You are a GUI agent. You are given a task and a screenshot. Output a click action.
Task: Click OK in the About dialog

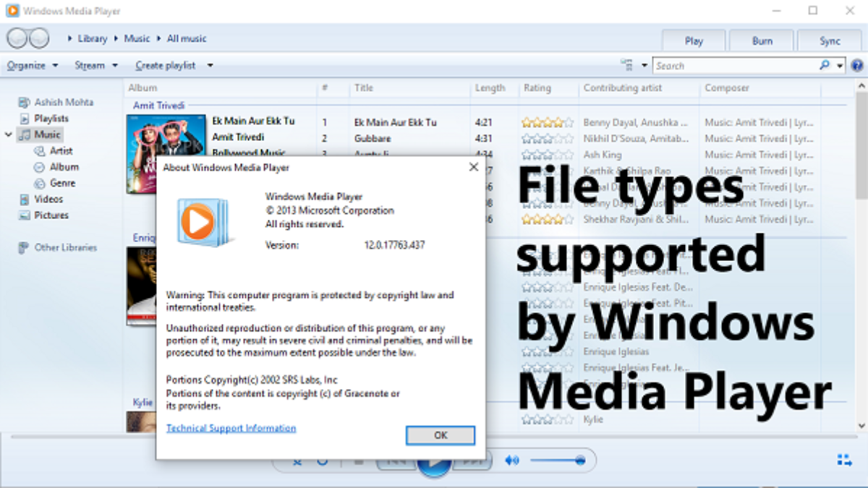tap(441, 435)
